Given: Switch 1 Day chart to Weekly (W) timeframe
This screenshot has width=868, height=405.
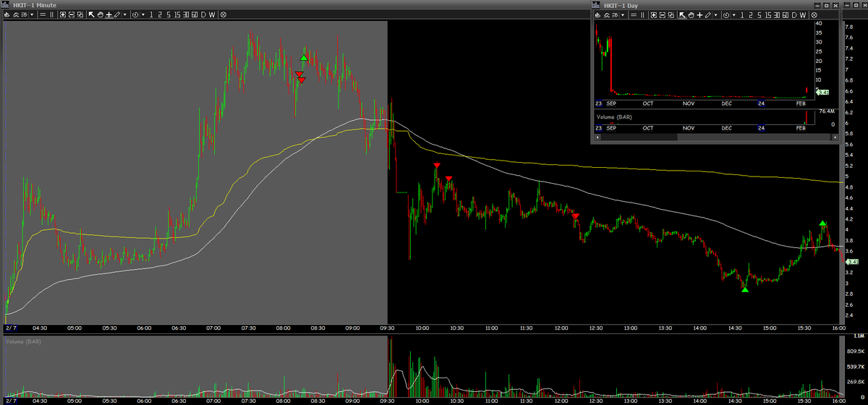Looking at the screenshot, I should click(803, 14).
